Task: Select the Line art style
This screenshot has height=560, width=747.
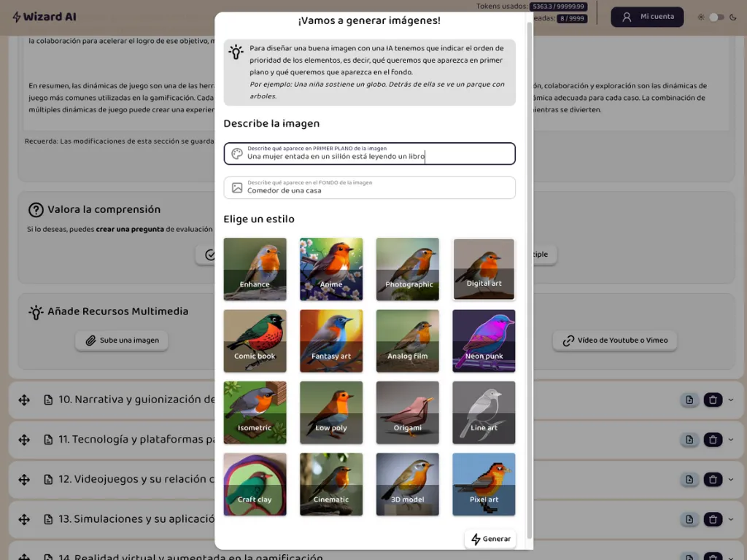Action: pyautogui.click(x=484, y=413)
